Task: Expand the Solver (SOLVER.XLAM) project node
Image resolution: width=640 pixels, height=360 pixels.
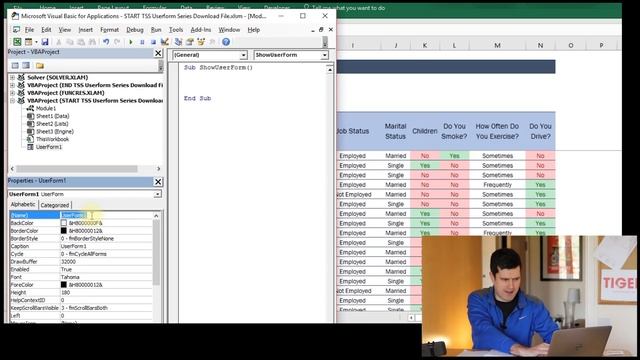Action: click(x=12, y=77)
